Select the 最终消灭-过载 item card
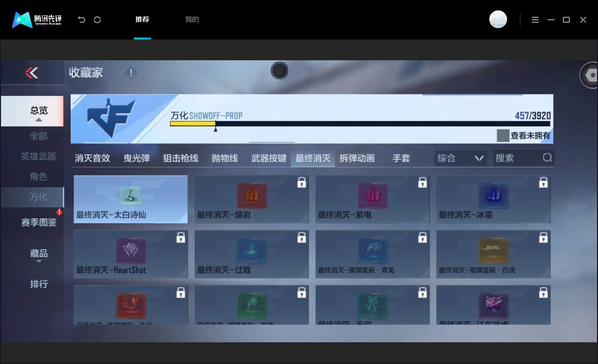 (252, 254)
